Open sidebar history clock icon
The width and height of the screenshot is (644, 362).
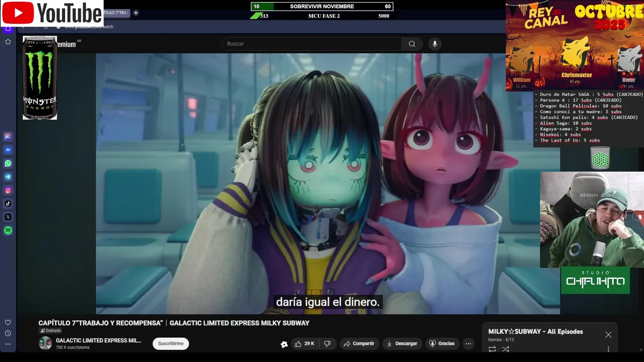8,333
